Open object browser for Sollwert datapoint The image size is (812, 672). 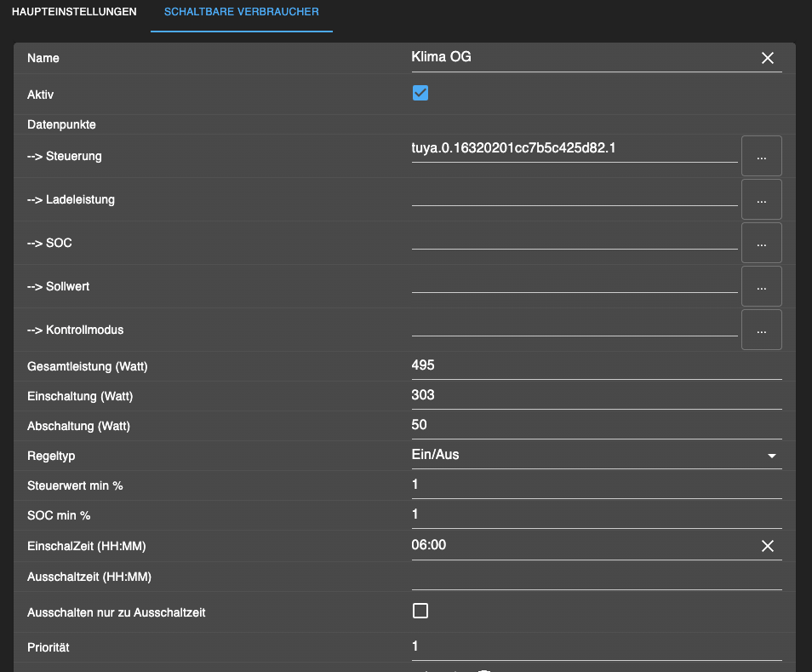click(x=761, y=286)
